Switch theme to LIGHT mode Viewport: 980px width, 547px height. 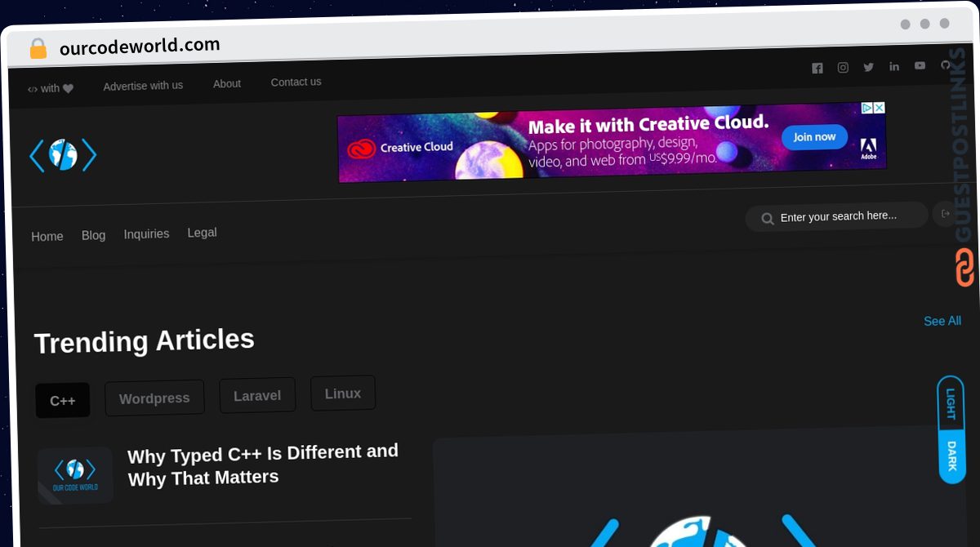[x=950, y=402]
